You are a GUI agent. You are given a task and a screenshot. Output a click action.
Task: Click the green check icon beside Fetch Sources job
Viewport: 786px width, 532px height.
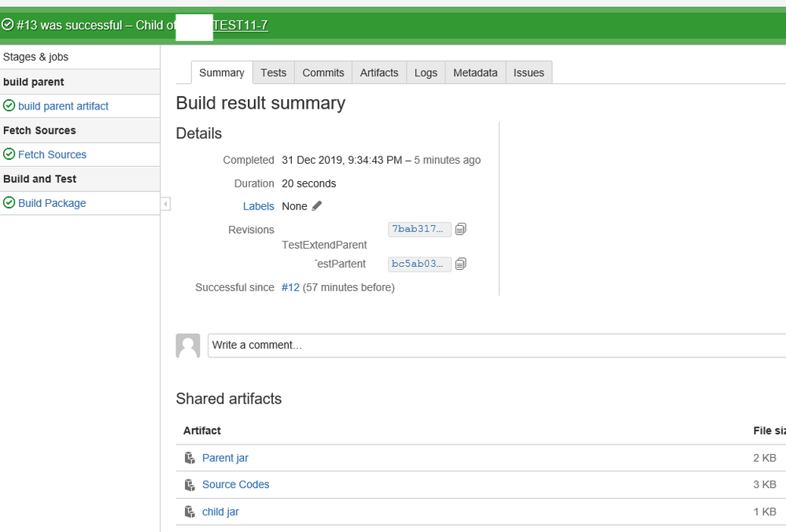[x=9, y=154]
